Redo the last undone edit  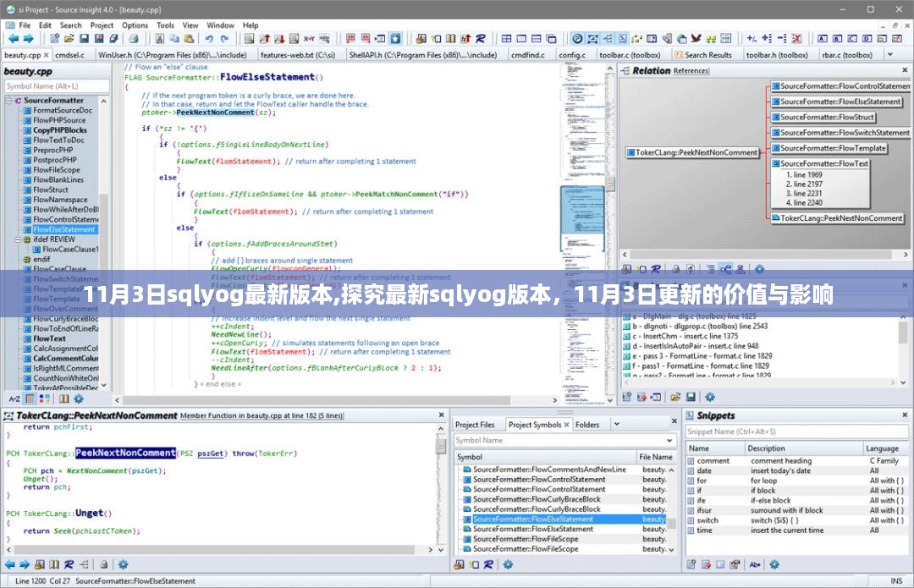tap(224, 39)
